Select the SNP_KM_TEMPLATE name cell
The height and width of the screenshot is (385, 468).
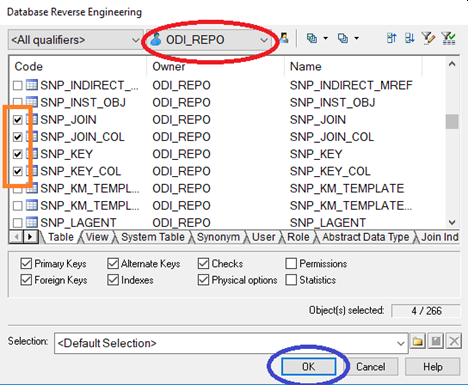click(347, 188)
